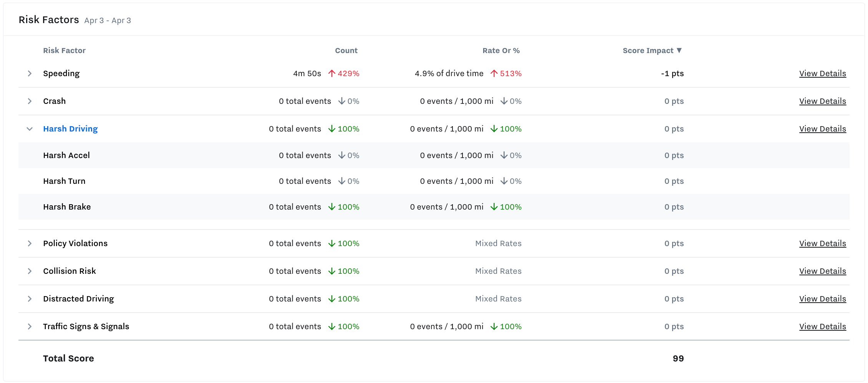Screen dimensions: 868x383
Task: Click the Count column header
Action: [346, 50]
